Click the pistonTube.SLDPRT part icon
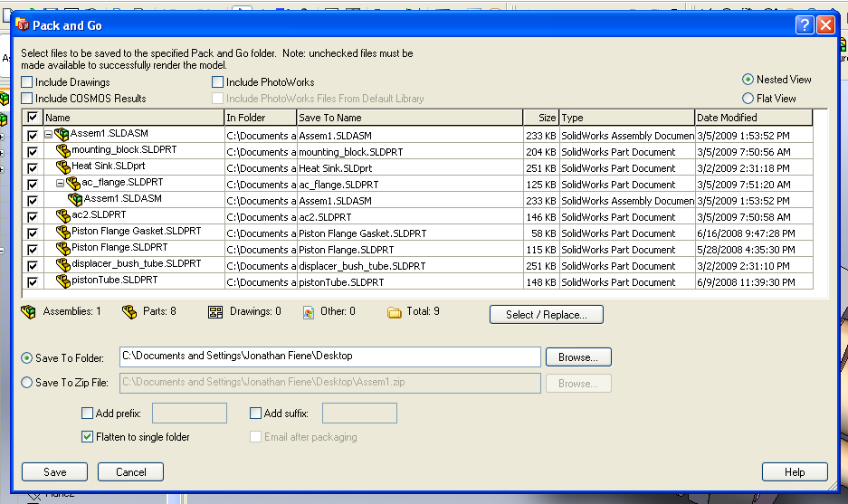Screen dimensions: 848x504 click(62, 281)
